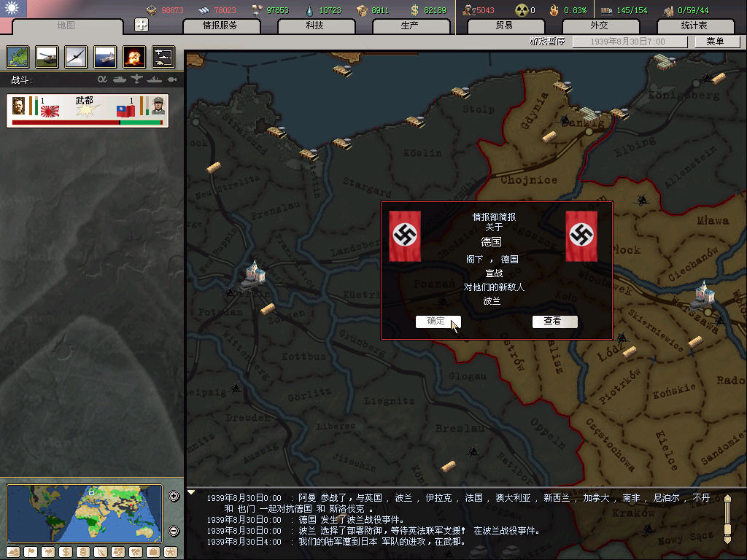Select the star victory points map mode
This screenshot has height=560, width=747.
171,552
